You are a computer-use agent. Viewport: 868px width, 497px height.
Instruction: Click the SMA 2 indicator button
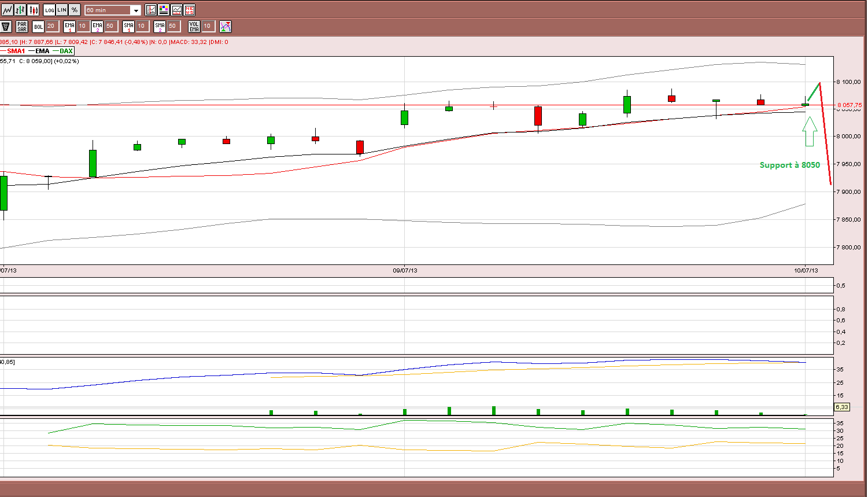(x=160, y=26)
